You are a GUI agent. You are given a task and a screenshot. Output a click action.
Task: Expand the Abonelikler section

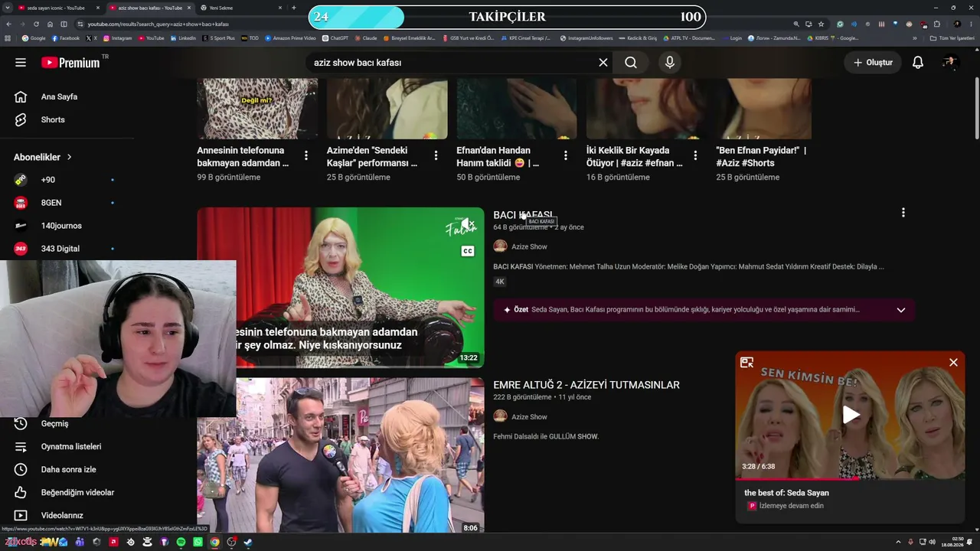tap(43, 157)
